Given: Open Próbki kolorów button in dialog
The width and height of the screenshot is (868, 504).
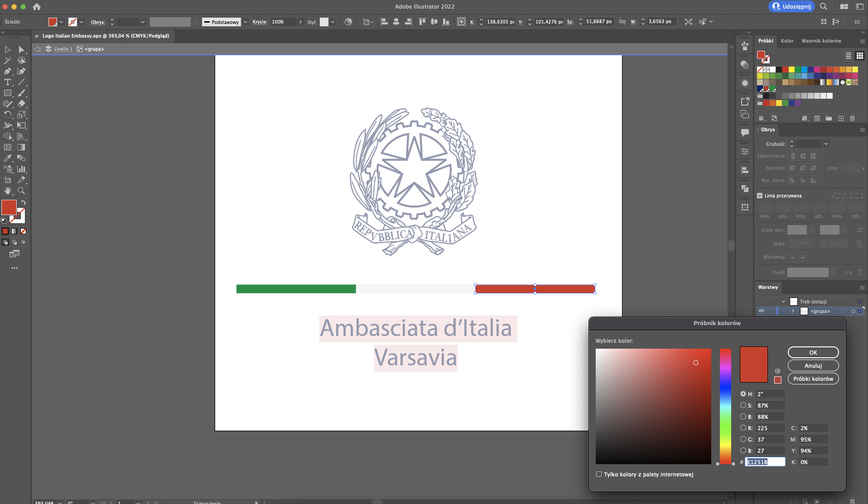Looking at the screenshot, I should point(813,379).
